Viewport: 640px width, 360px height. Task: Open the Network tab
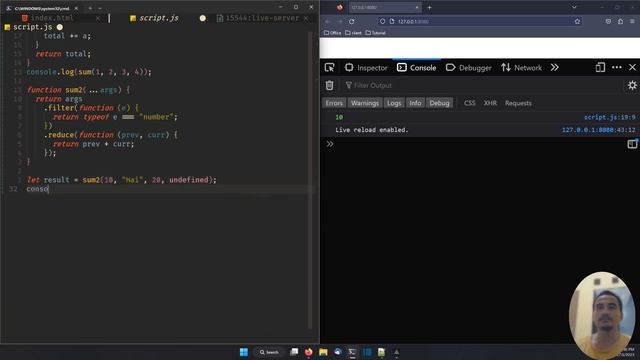[522, 68]
